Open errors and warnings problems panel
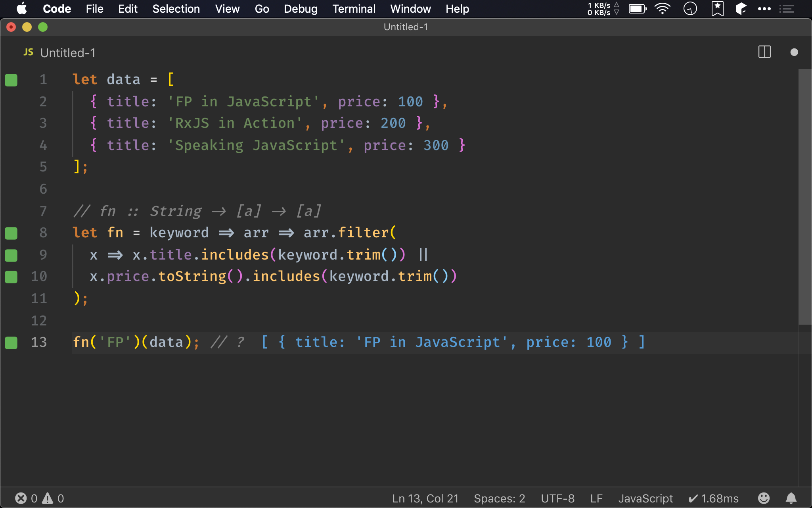This screenshot has height=508, width=812. pos(39,498)
